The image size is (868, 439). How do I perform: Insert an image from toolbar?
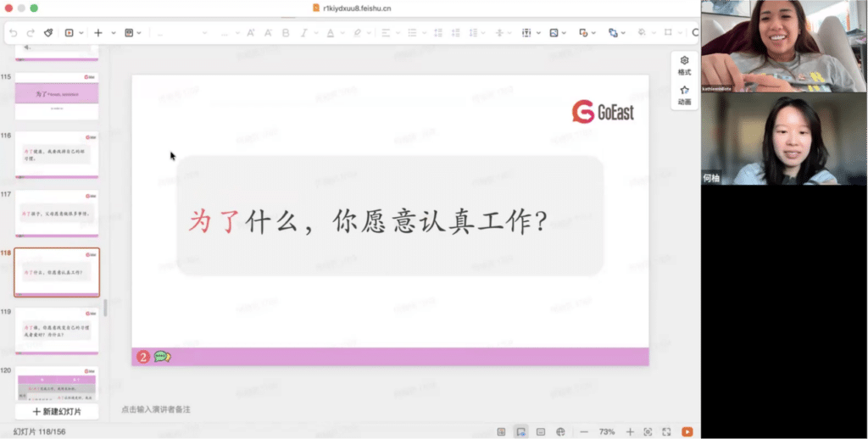pyautogui.click(x=554, y=33)
